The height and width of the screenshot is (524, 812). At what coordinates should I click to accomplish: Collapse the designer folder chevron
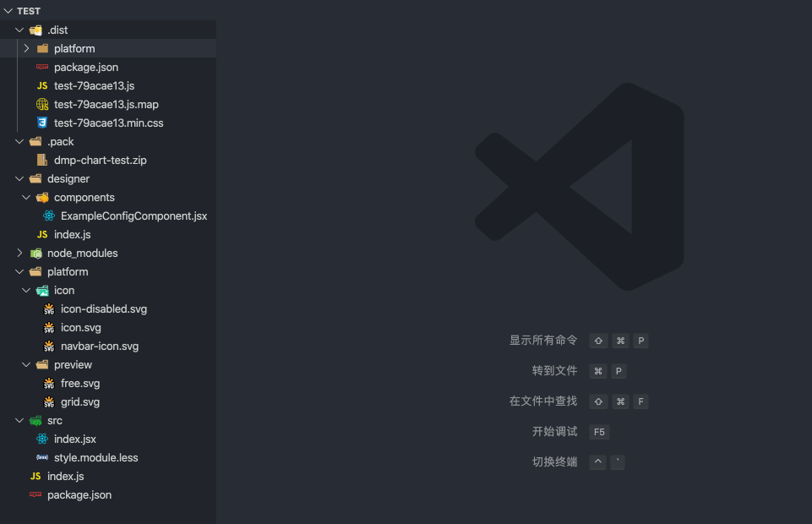[19, 178]
